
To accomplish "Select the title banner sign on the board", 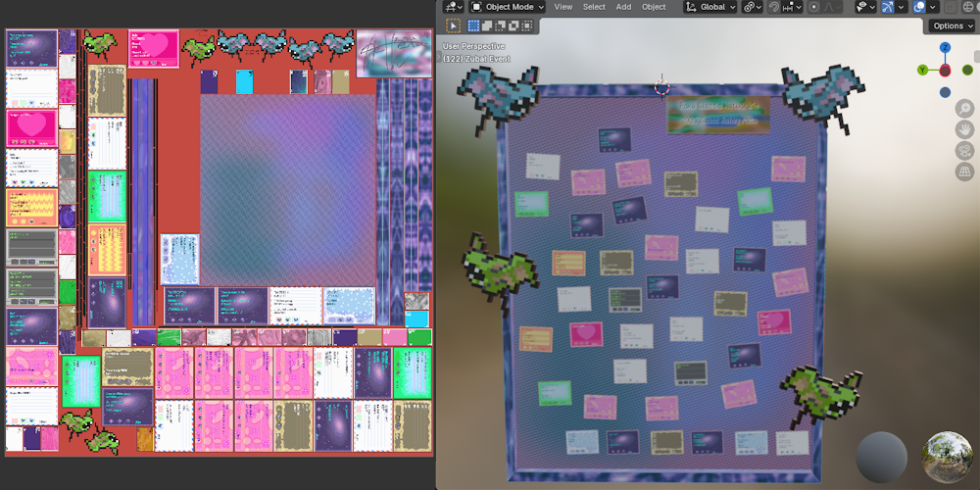I will tap(718, 115).
